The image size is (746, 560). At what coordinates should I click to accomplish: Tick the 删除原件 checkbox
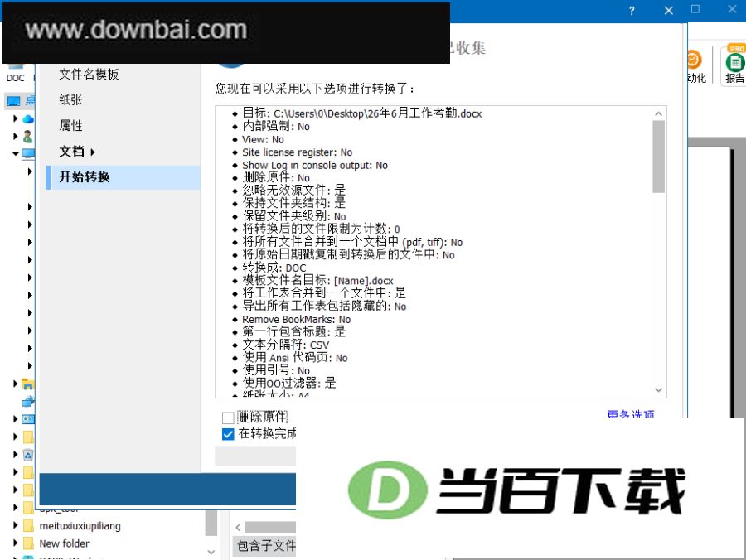228,418
